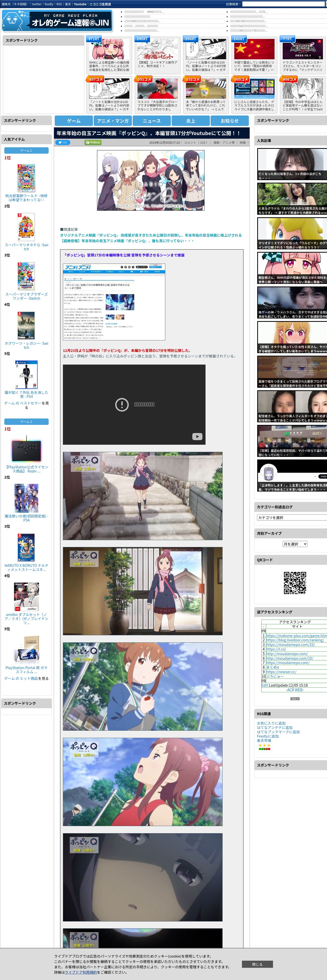Click ゲーム の ベストセラー link
Image resolution: width=327 pixels, height=980 pixels.
(23, 403)
